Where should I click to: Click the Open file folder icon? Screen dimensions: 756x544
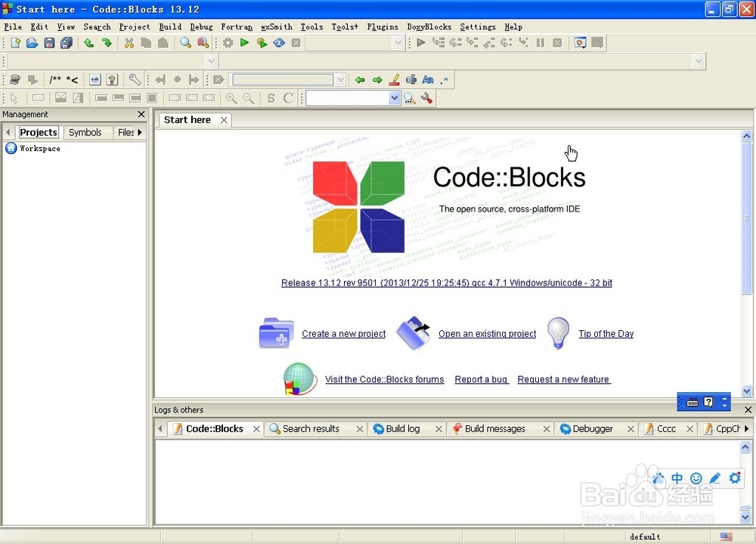[33, 43]
